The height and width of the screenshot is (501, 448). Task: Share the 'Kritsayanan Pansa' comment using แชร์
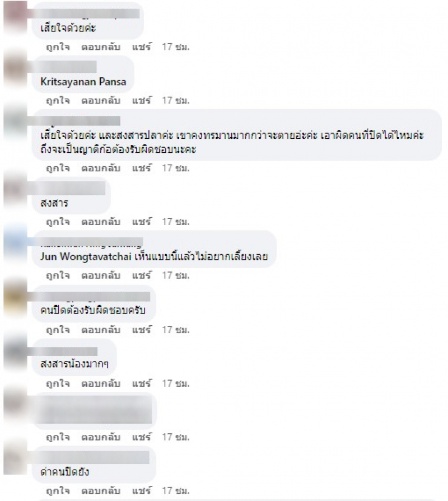pos(141,100)
